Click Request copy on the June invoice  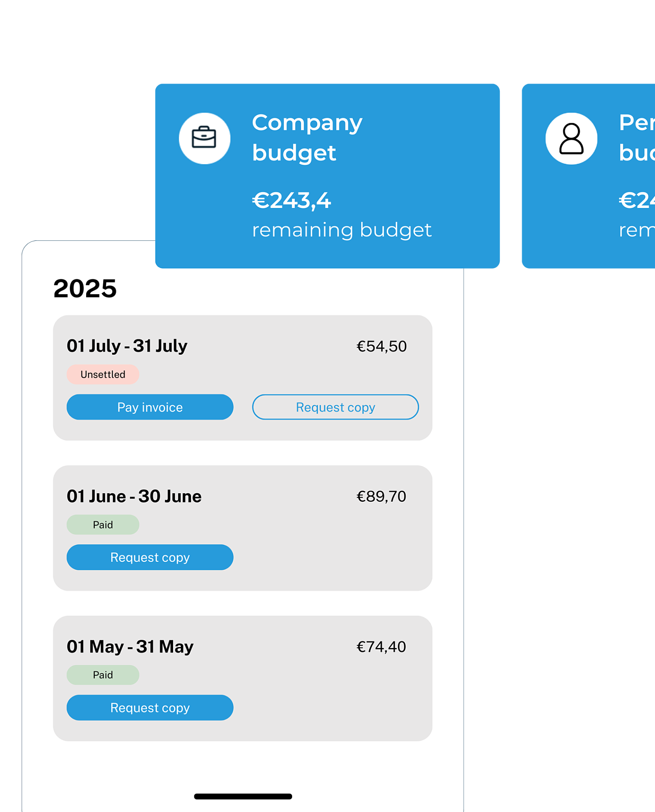[149, 557]
